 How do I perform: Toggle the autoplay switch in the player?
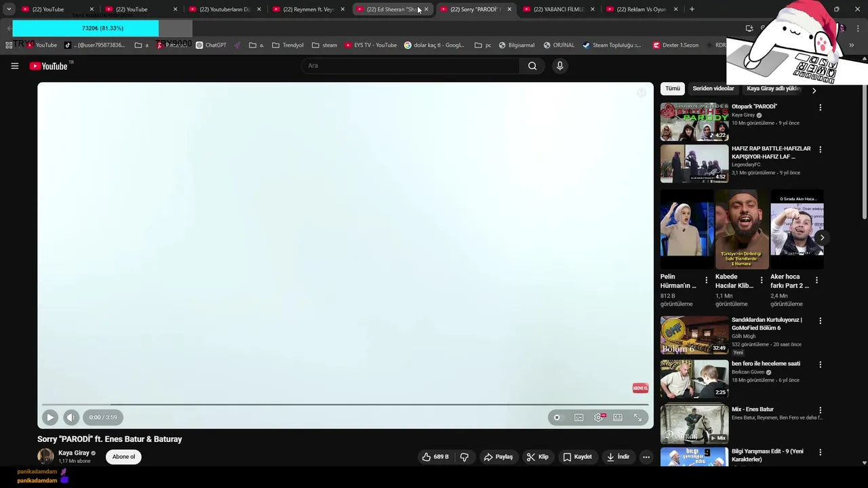[x=557, y=418]
